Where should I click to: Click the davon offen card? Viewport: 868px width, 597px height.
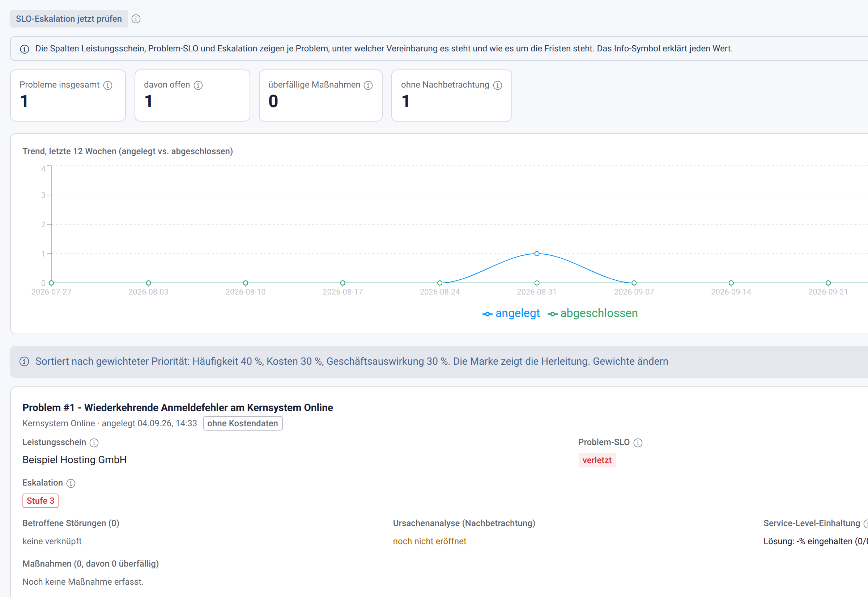[192, 96]
